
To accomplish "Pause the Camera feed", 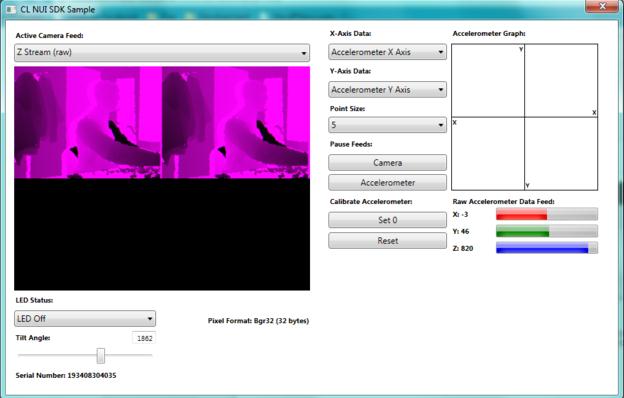I will pyautogui.click(x=387, y=162).
